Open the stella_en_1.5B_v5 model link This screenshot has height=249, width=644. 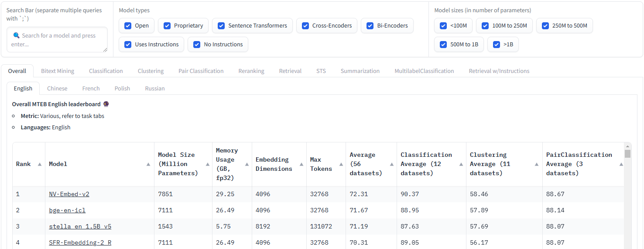coord(80,226)
